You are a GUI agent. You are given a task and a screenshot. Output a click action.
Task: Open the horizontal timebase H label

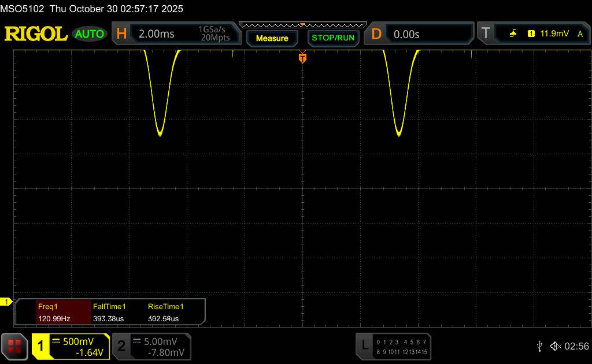[121, 34]
